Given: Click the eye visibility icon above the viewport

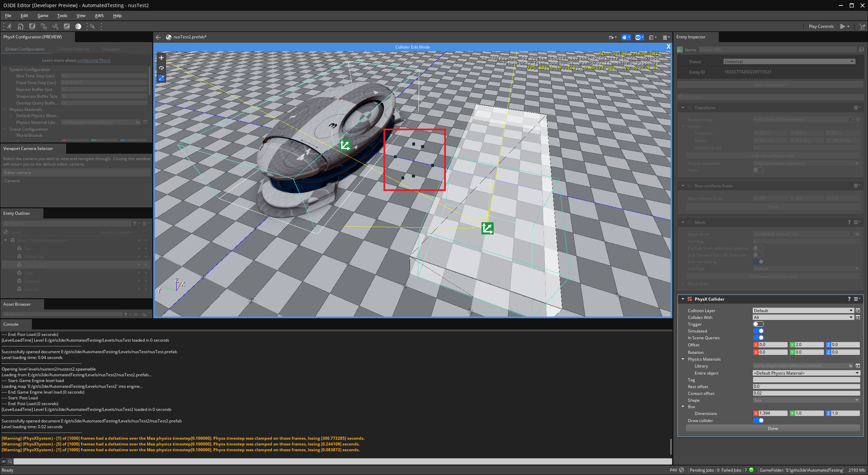Looking at the screenshot, I should (x=637, y=37).
